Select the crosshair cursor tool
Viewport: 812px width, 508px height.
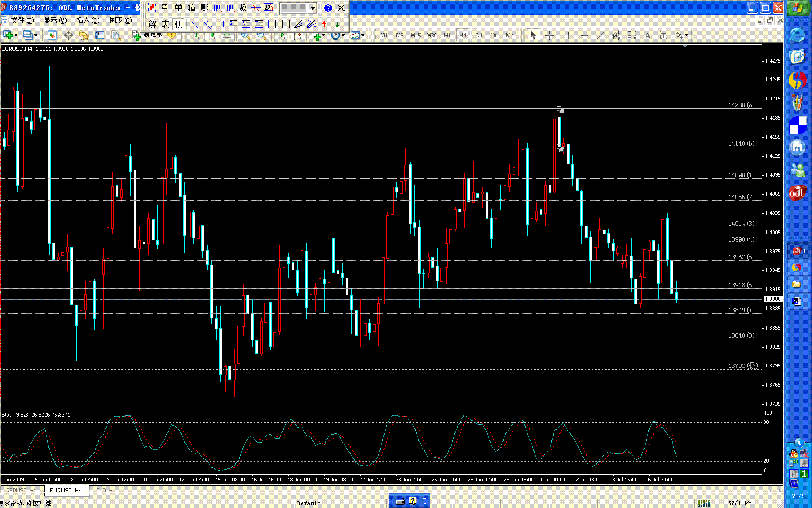549,35
